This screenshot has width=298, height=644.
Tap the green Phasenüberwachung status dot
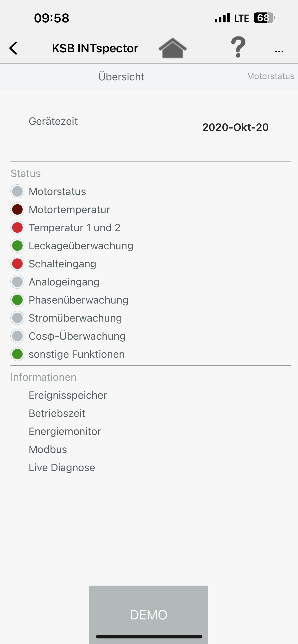[x=17, y=300]
